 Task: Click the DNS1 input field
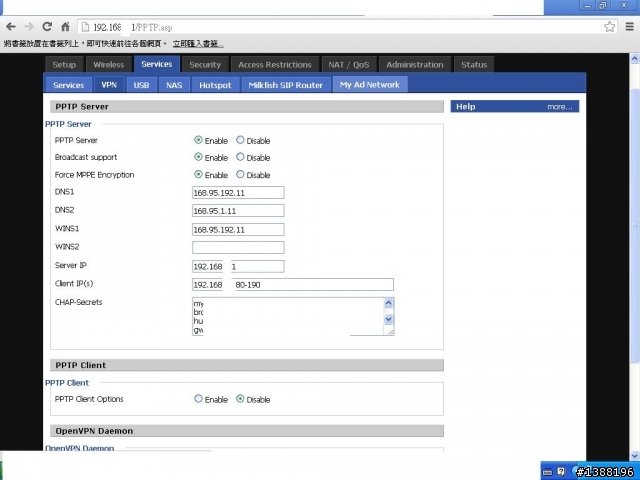[238, 193]
